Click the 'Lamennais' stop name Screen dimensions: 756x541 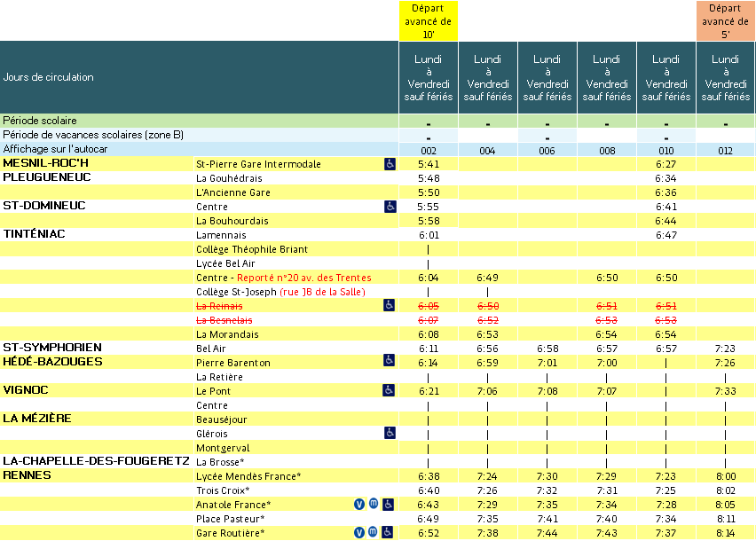[x=221, y=235]
